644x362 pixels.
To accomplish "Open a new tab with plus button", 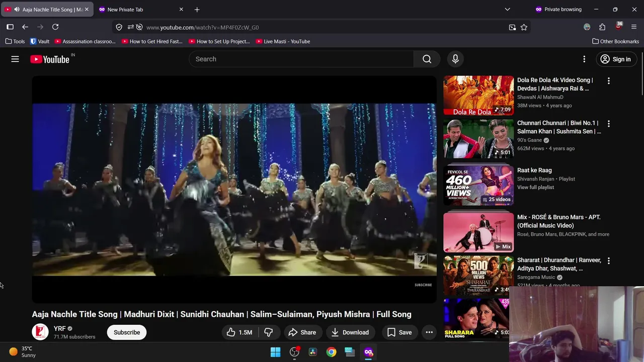I will coord(197,10).
